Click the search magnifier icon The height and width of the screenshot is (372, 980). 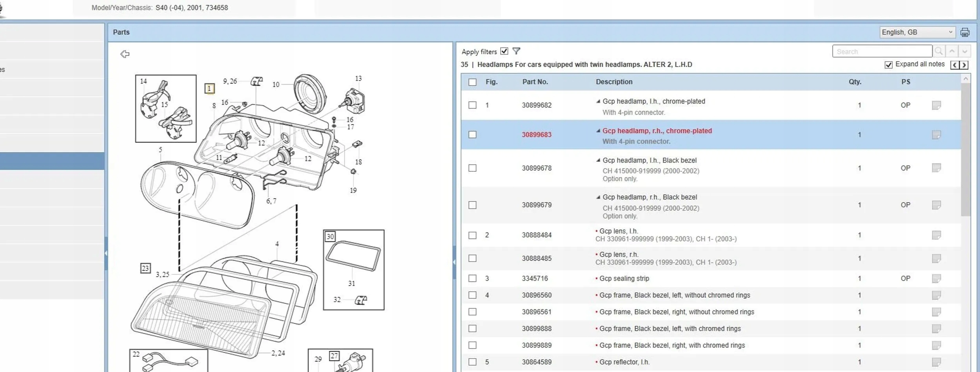click(938, 51)
